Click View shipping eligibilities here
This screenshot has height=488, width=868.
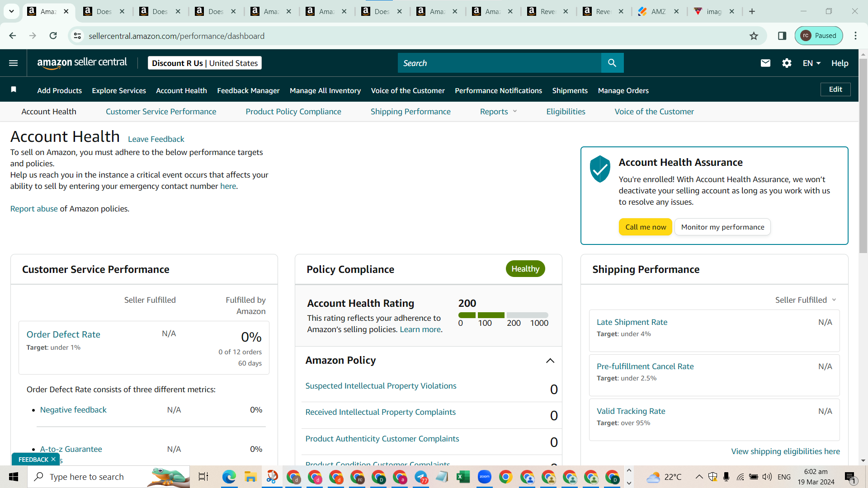[x=786, y=451]
